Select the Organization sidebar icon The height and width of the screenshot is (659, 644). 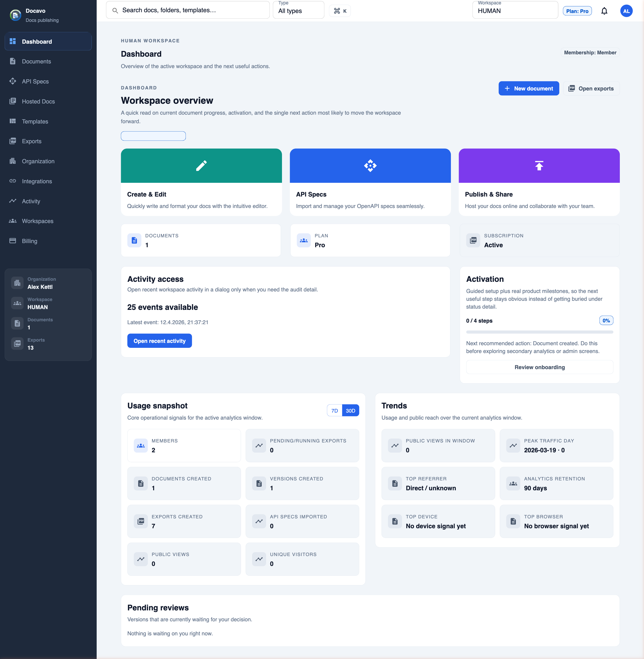(x=13, y=161)
